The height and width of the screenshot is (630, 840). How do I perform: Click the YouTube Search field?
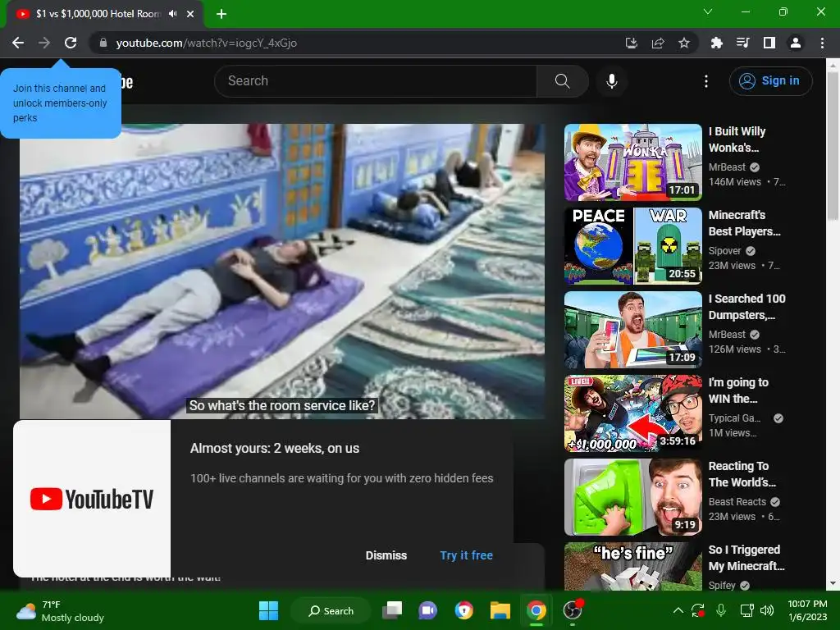(376, 81)
